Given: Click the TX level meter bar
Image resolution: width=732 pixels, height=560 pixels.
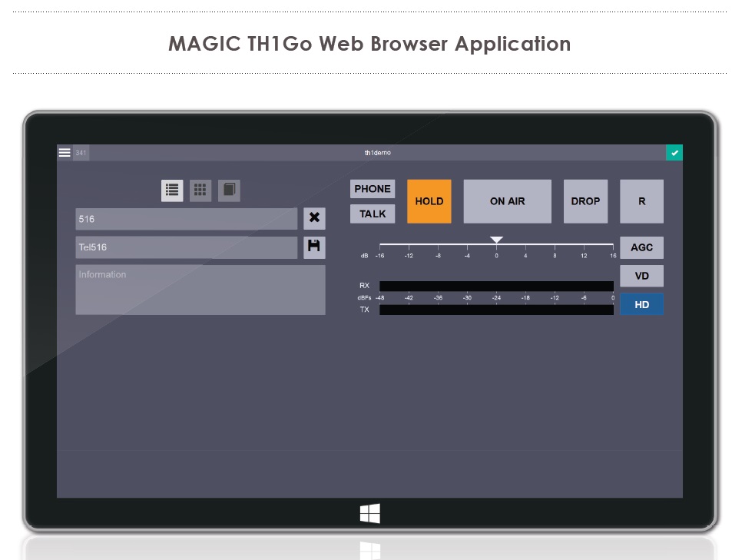Looking at the screenshot, I should (x=496, y=310).
